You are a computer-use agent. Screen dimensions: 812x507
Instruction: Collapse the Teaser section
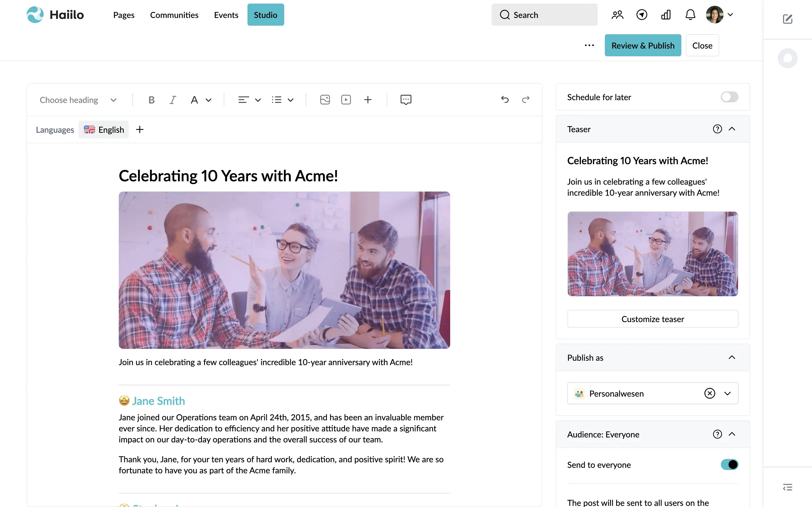click(732, 129)
